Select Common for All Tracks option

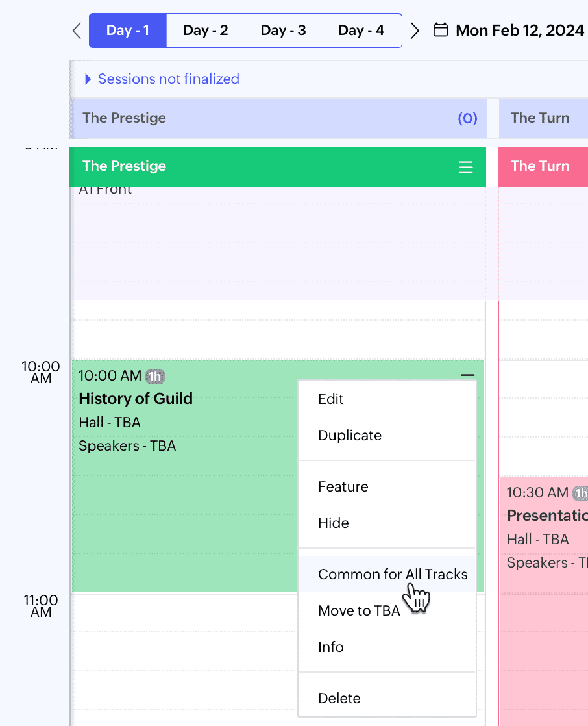point(393,575)
